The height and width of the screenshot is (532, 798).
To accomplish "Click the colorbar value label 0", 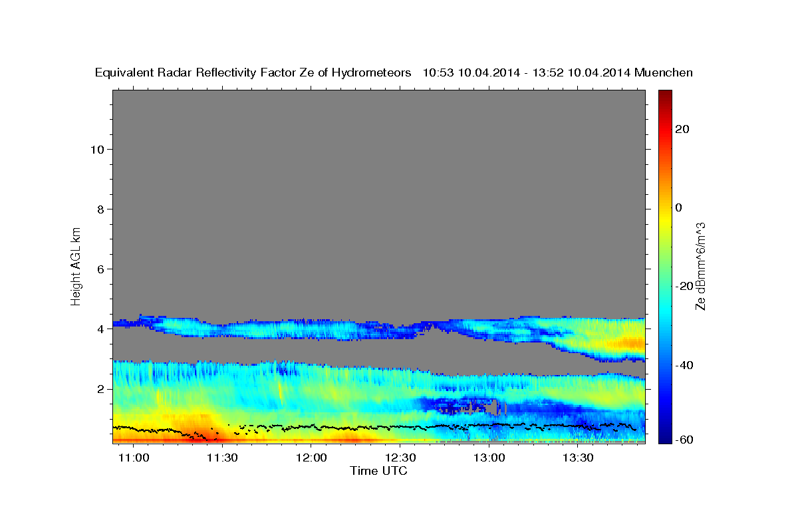I will click(x=679, y=207).
